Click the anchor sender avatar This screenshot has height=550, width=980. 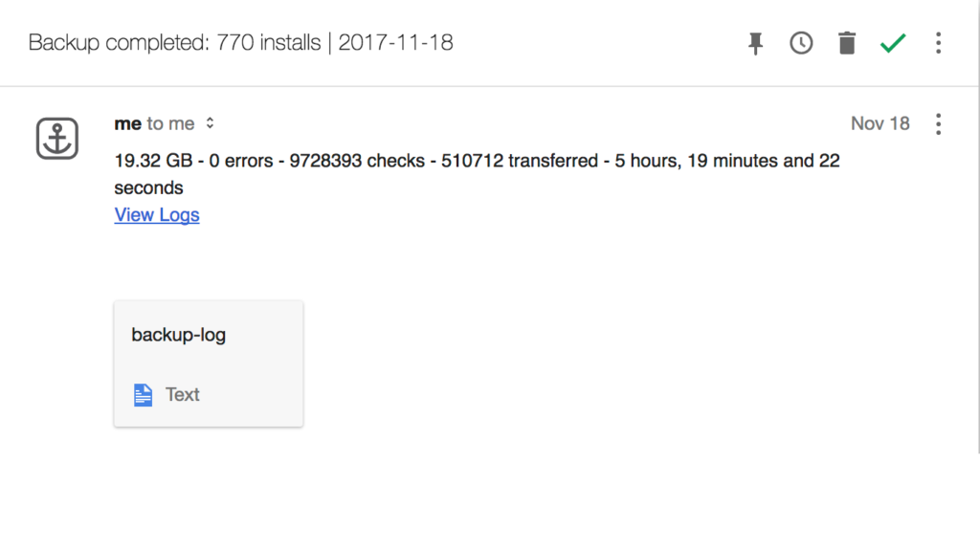pos(57,139)
